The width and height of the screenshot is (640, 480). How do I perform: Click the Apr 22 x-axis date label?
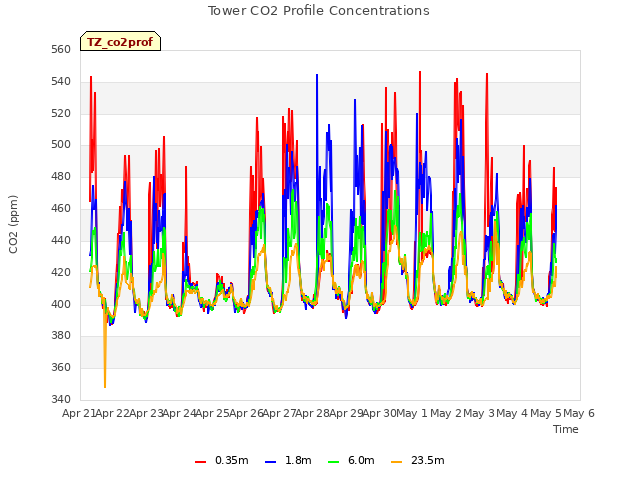(x=113, y=414)
